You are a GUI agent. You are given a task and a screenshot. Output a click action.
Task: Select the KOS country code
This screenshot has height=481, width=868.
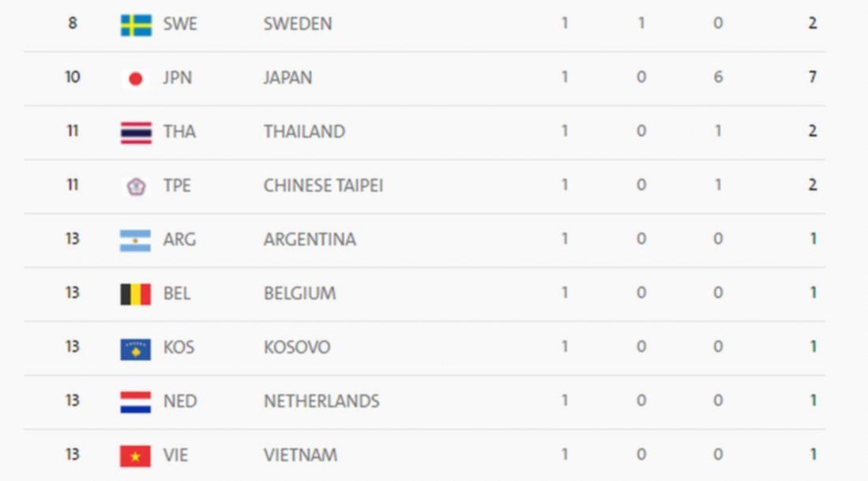pyautogui.click(x=178, y=347)
